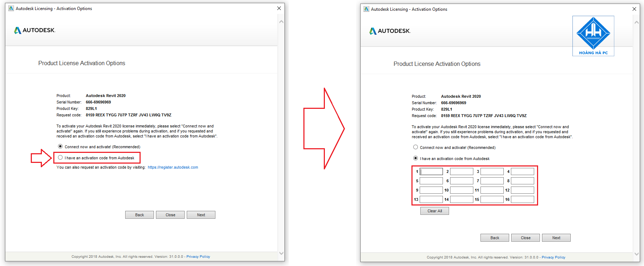Click Back button in left window
The image size is (644, 266).
(140, 215)
